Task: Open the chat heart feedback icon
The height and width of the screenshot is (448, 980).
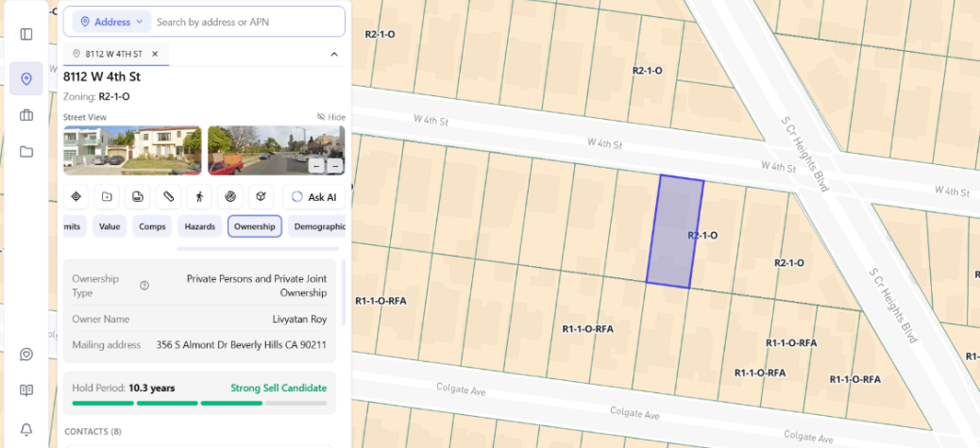Action: pyautogui.click(x=26, y=355)
